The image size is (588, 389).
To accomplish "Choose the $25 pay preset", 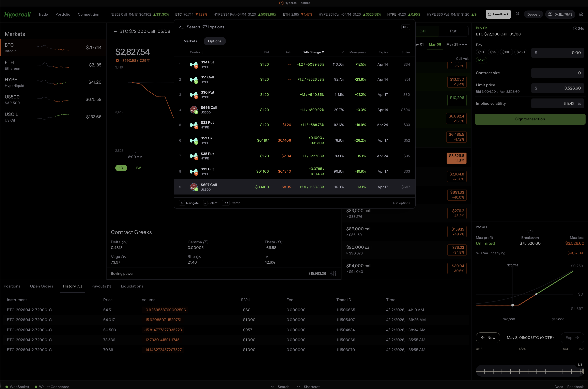I will (493, 52).
